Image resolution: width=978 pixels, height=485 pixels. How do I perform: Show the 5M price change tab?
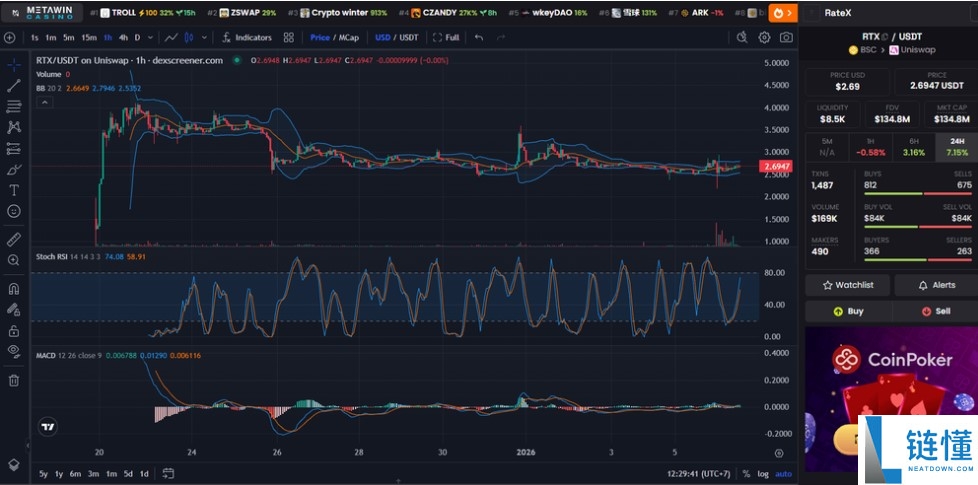point(827,147)
